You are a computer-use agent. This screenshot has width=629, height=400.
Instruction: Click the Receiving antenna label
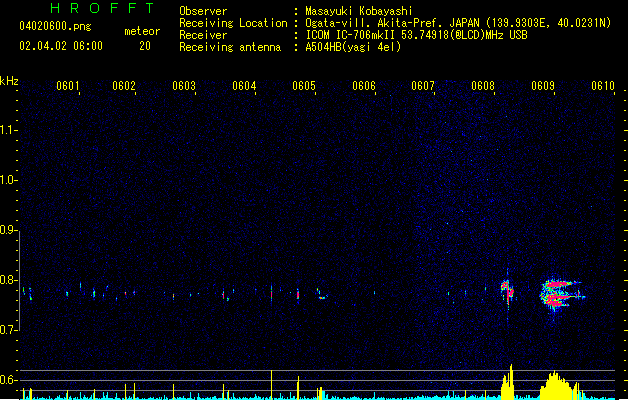coord(230,47)
